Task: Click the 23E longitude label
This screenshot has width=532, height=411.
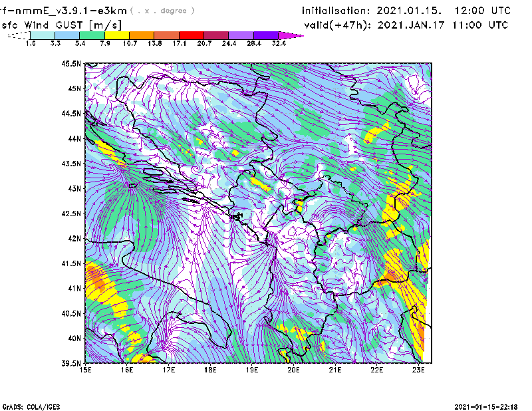Action: coord(418,370)
